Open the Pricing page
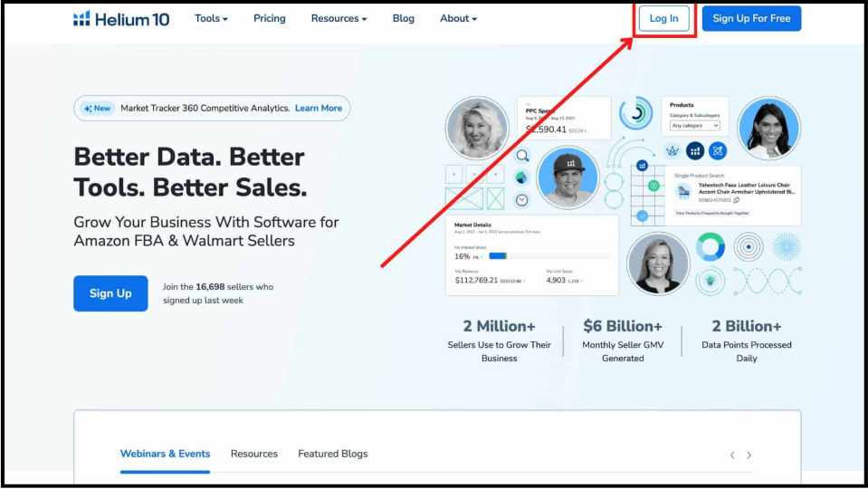Viewport: 868px width, 489px height. [x=269, y=19]
